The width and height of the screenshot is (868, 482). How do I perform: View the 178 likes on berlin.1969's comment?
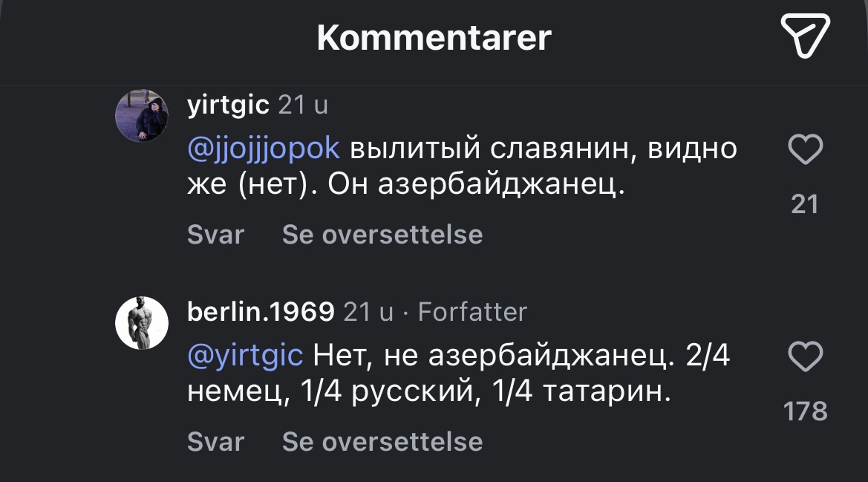coord(806,411)
